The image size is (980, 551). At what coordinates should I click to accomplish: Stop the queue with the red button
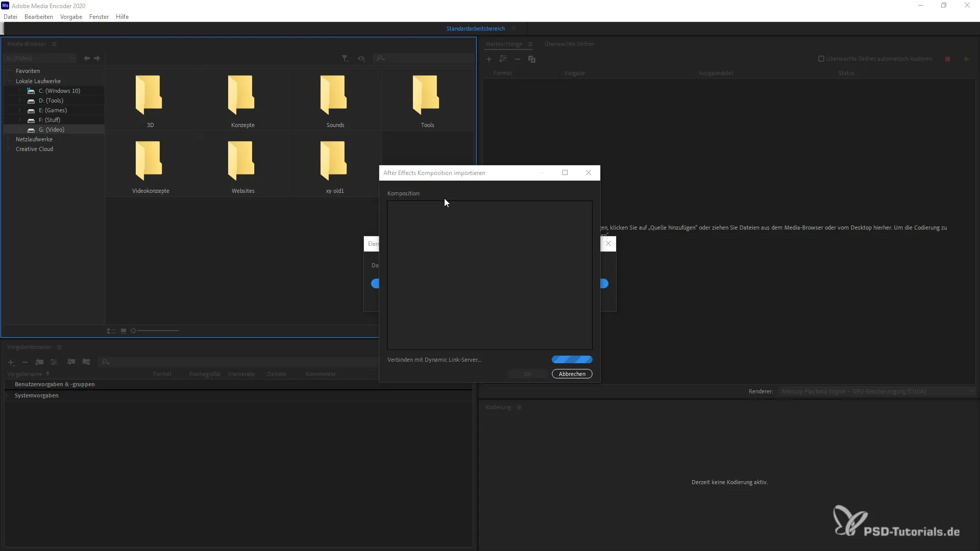(948, 59)
